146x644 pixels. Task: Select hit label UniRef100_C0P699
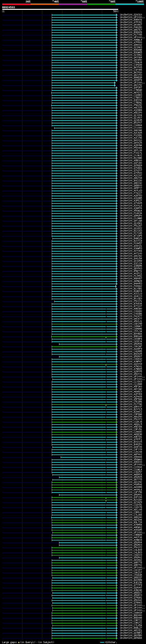click(x=131, y=65)
